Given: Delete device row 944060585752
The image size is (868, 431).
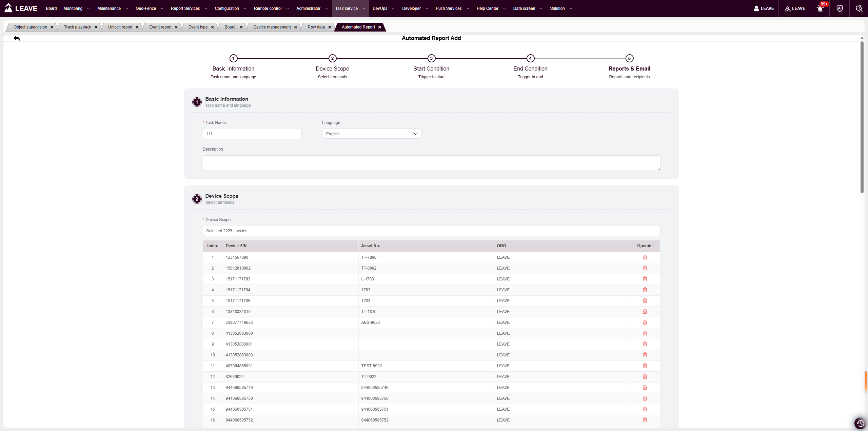Looking at the screenshot, I should [645, 420].
